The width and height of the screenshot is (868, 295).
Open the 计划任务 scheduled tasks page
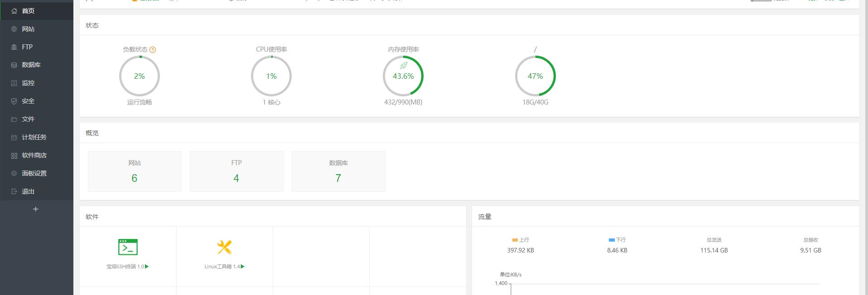[x=37, y=138]
